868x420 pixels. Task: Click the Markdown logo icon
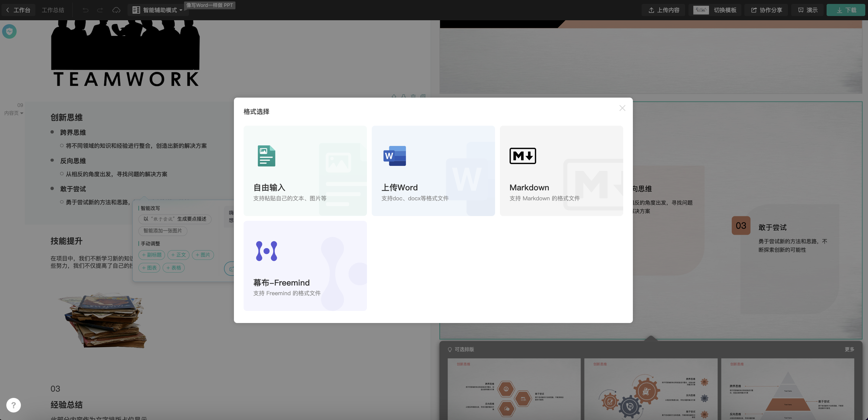[522, 156]
